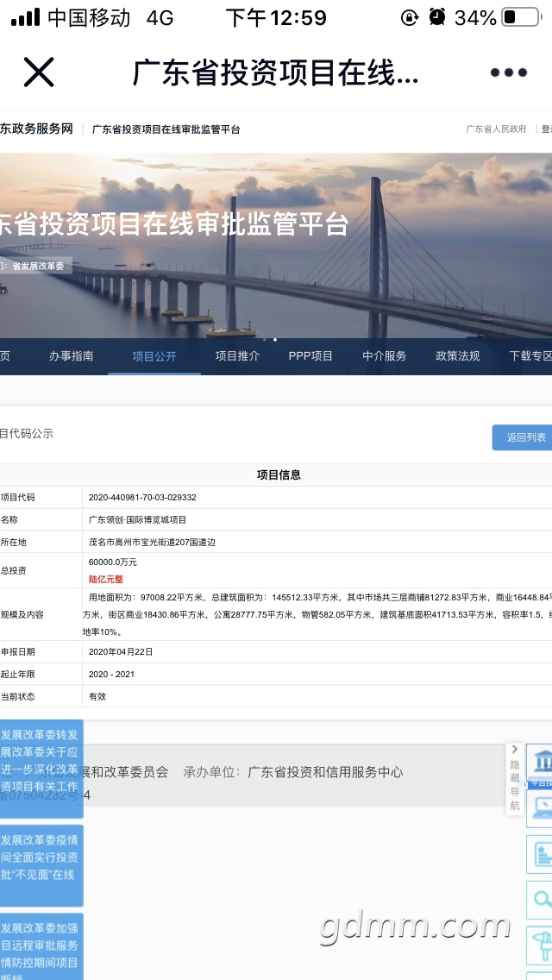This screenshot has width=552, height=980.
Task: Select the filing date 2020年04月22日
Action: click(x=121, y=651)
